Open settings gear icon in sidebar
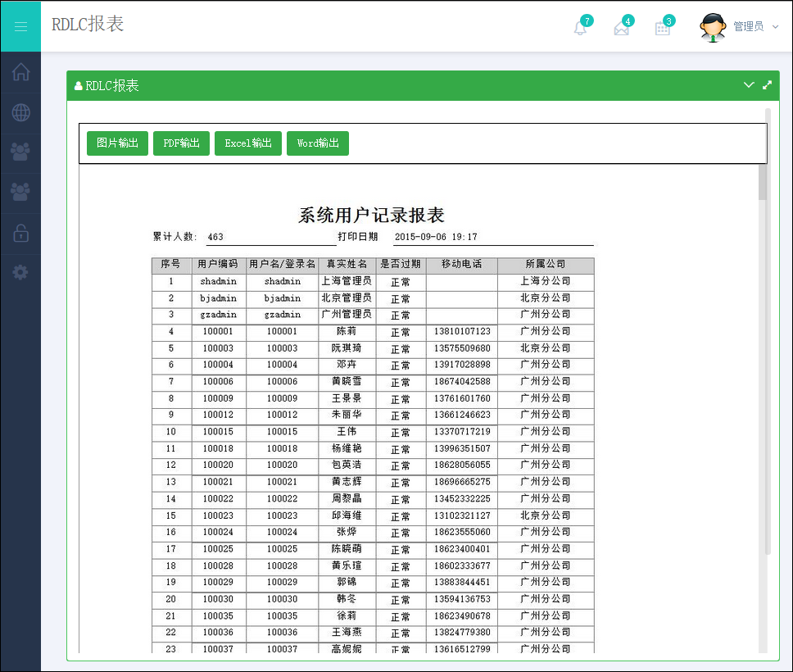The width and height of the screenshot is (793, 672). (20, 272)
